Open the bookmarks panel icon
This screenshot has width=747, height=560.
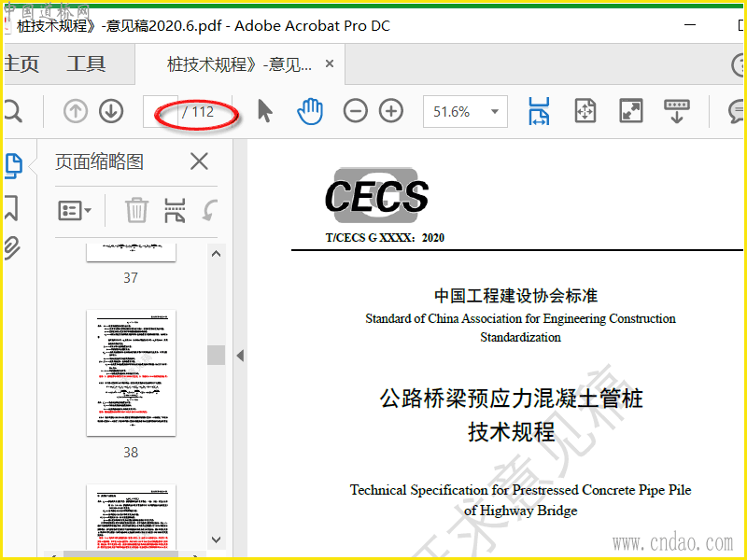[11, 208]
